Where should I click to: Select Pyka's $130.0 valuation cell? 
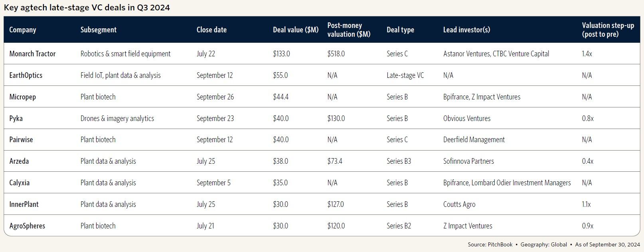336,119
